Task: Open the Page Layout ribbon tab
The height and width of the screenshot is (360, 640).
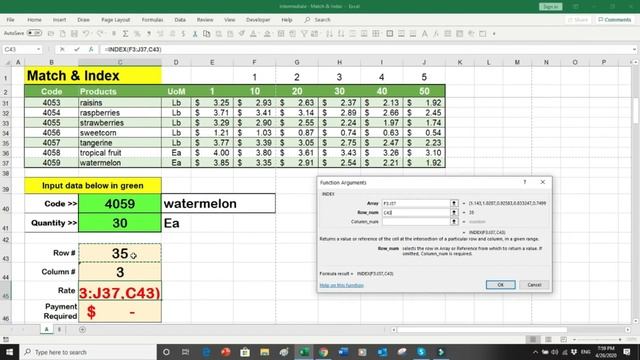Action: (x=116, y=20)
